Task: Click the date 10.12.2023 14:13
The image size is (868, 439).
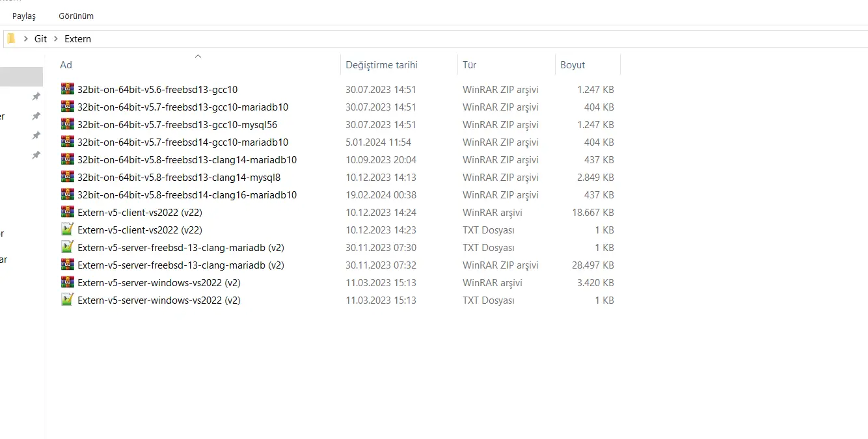Action: [381, 178]
